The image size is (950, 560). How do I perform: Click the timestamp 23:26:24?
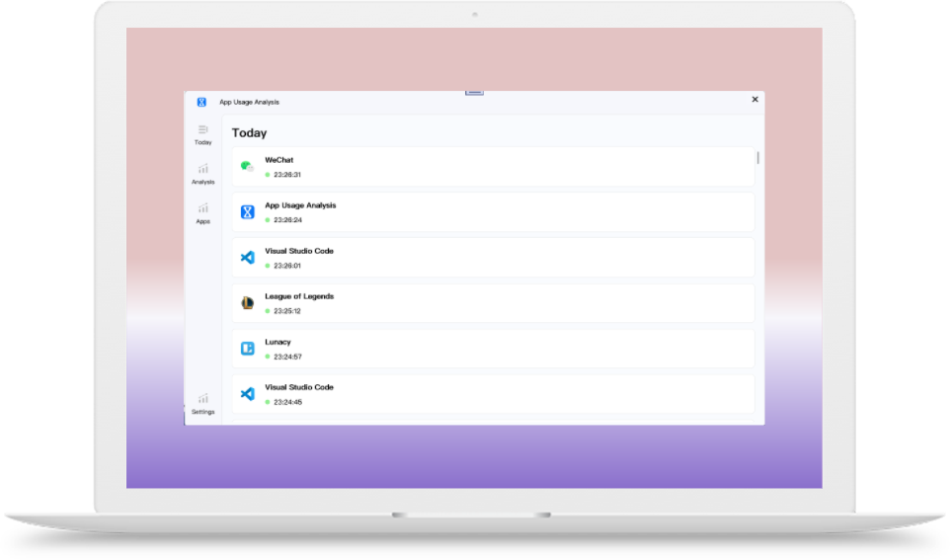(287, 220)
